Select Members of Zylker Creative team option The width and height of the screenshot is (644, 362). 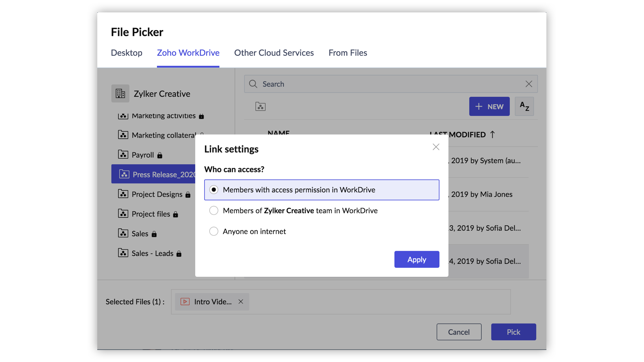click(214, 210)
